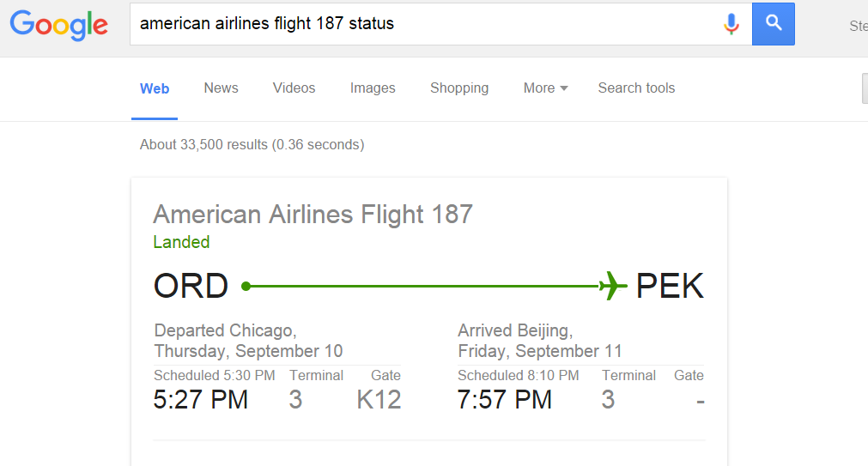This screenshot has width=868, height=466.
Task: Click departure gate K12
Action: tap(379, 400)
